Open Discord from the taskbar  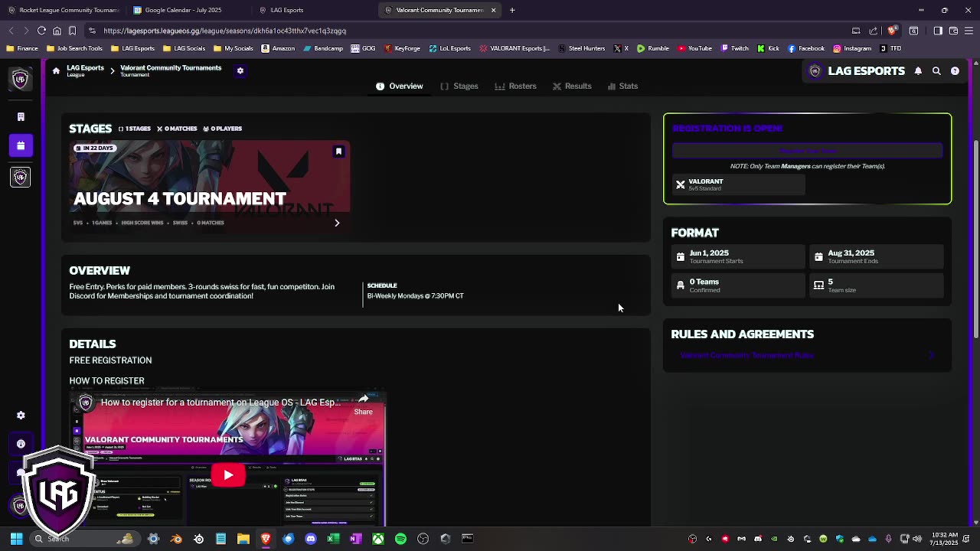pyautogui.click(x=311, y=539)
